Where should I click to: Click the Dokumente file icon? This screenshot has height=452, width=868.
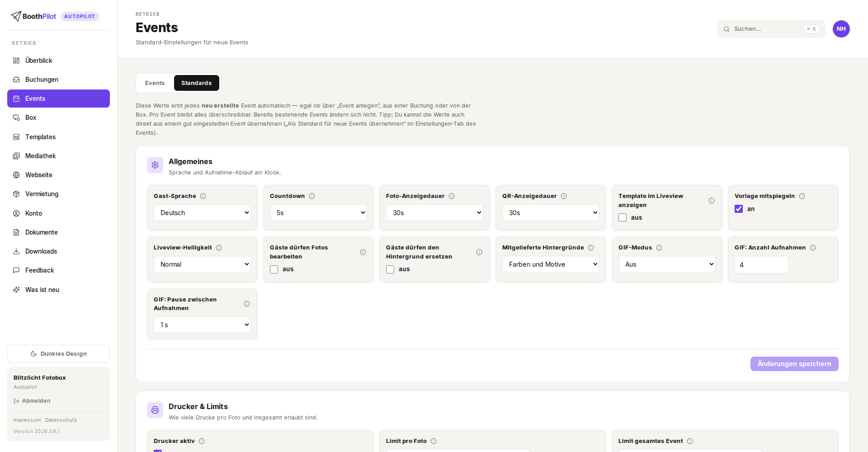pos(16,232)
